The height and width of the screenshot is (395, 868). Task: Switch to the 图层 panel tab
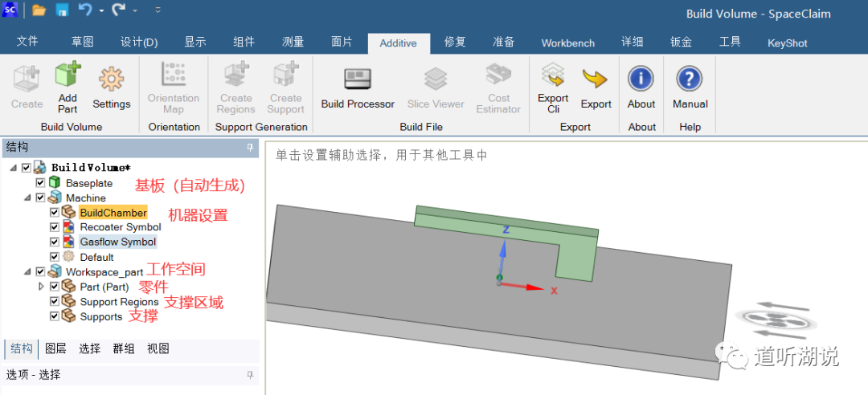pos(55,348)
